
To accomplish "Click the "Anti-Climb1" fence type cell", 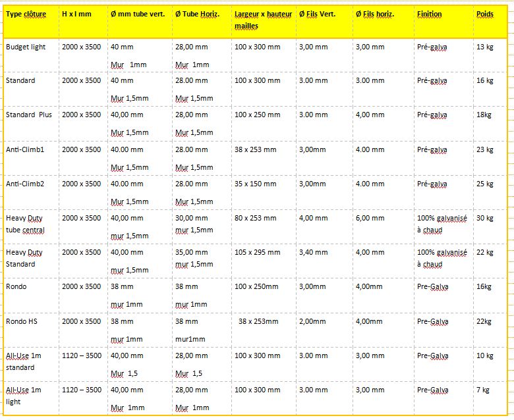I will coord(24,149).
